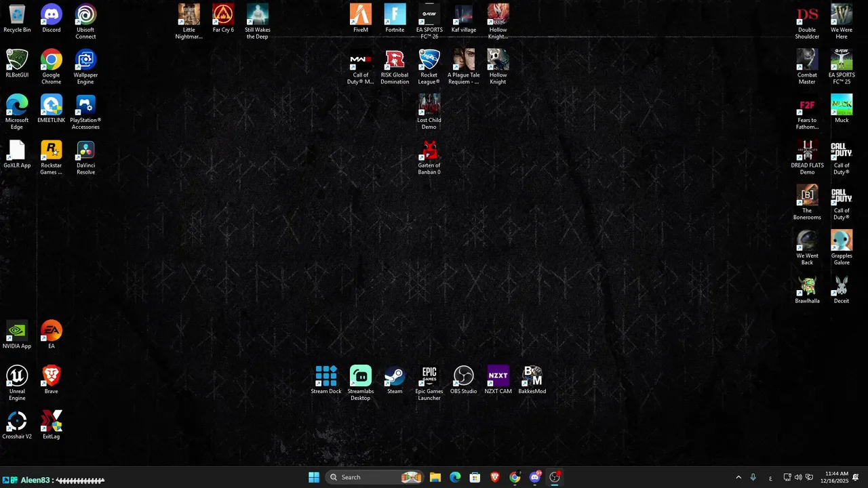Launch Discord from the desktop shortcut
This screenshot has width=868, height=488.
tap(52, 18)
